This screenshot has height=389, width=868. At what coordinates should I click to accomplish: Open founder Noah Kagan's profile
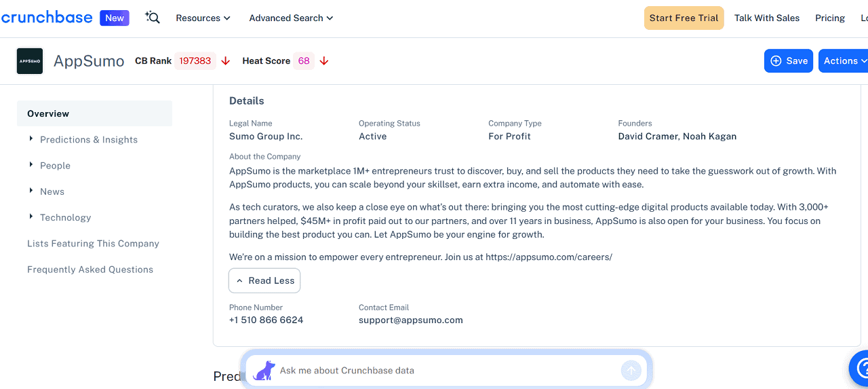[709, 136]
